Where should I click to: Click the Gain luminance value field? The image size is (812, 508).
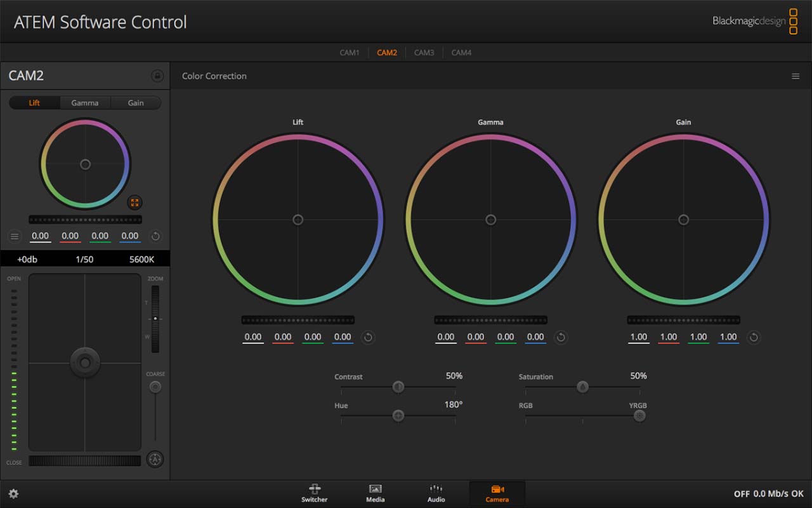[639, 337]
